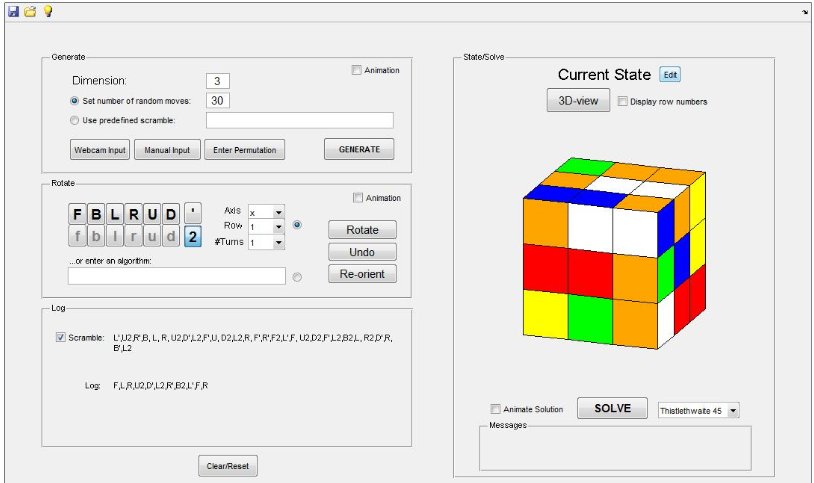Click the Undo button

362,252
